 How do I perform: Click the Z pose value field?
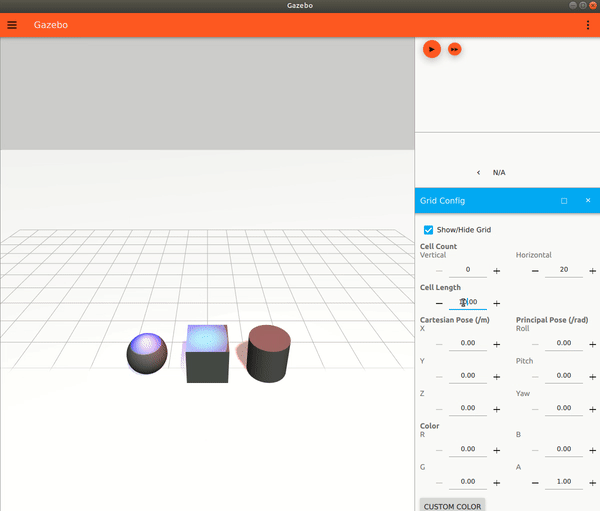point(468,408)
